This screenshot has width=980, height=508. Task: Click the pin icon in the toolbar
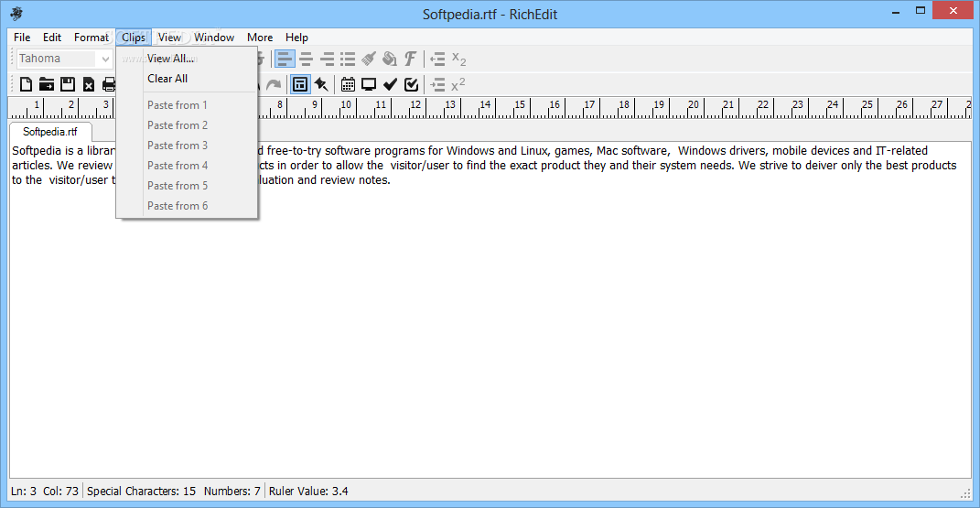(321, 84)
